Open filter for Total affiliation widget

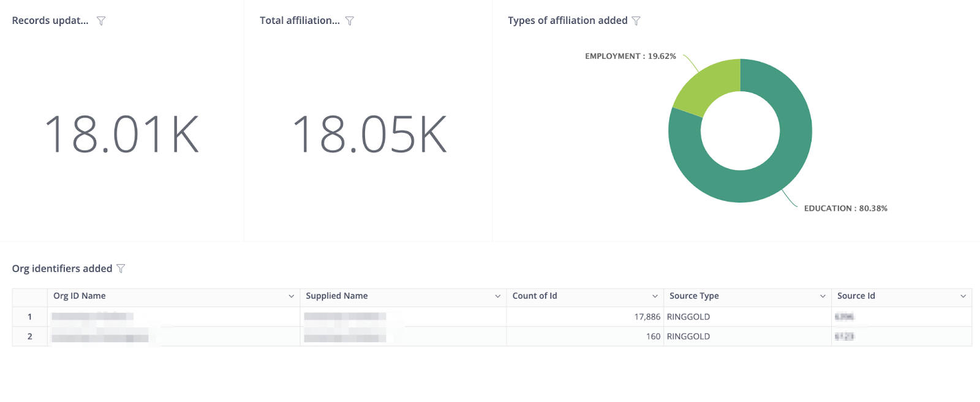[350, 21]
